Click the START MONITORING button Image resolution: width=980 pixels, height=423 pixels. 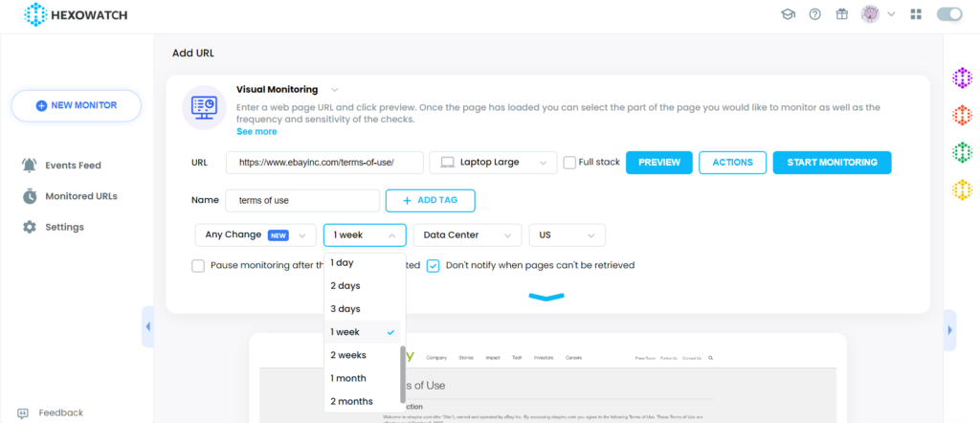point(832,163)
